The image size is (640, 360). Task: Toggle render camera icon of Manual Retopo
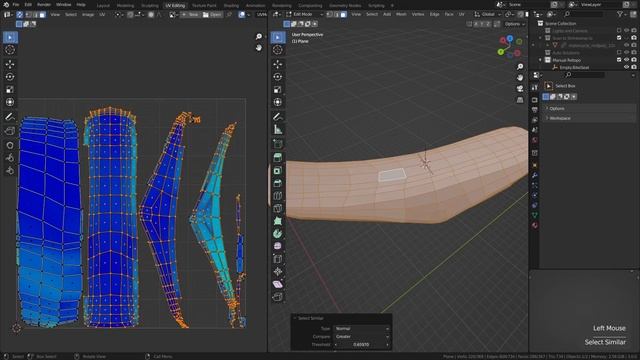click(633, 60)
